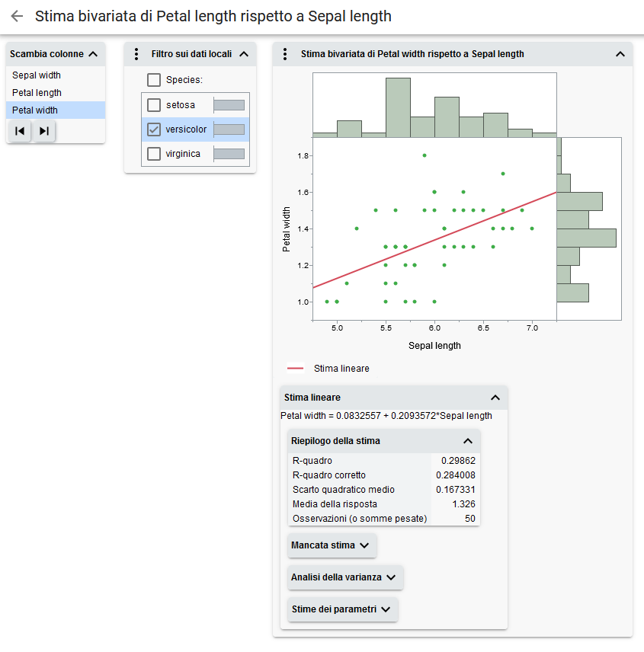Click the back arrow icon

click(17, 16)
